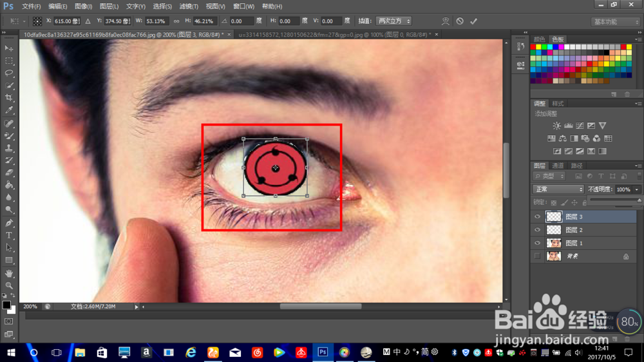644x362 pixels.
Task: Select the Zoom tool in toolbox
Action: [x=9, y=285]
